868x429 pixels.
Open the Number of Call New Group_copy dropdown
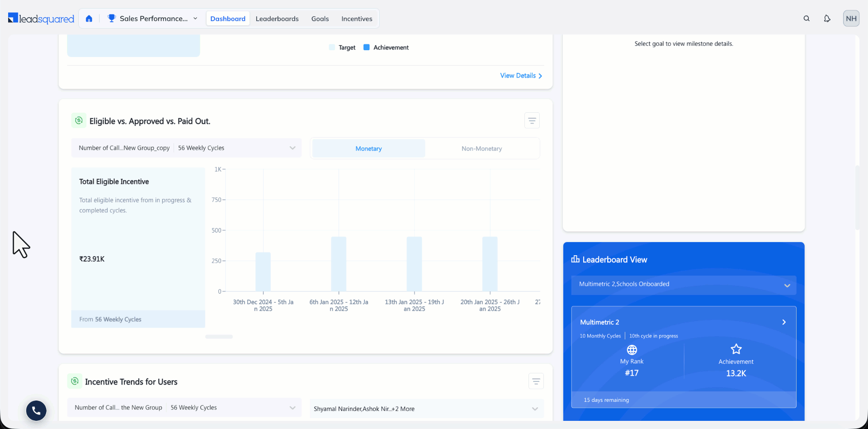point(186,148)
